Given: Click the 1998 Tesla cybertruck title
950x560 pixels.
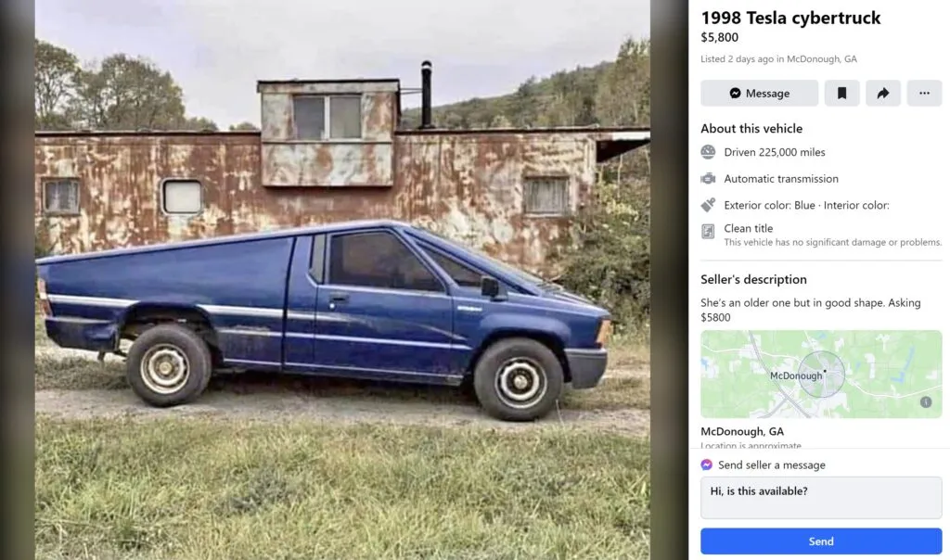Looking at the screenshot, I should pyautogui.click(x=790, y=19).
